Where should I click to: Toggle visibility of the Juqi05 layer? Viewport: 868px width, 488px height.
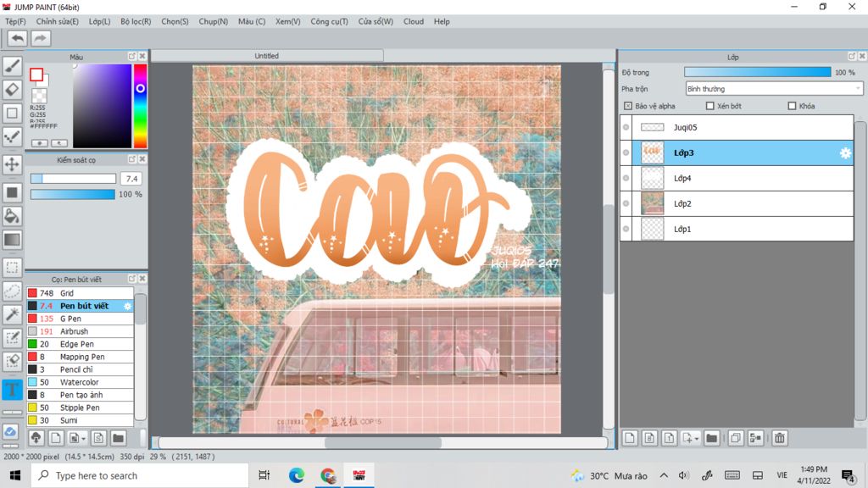(x=626, y=127)
